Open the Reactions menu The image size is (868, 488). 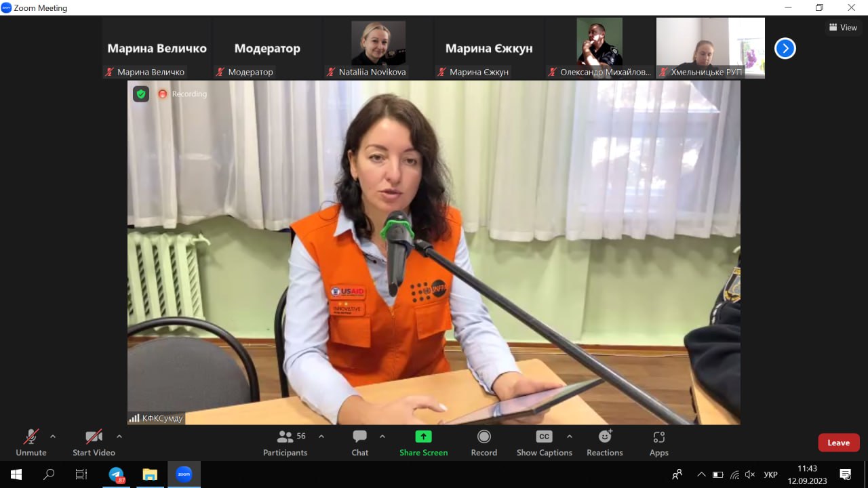(x=604, y=443)
